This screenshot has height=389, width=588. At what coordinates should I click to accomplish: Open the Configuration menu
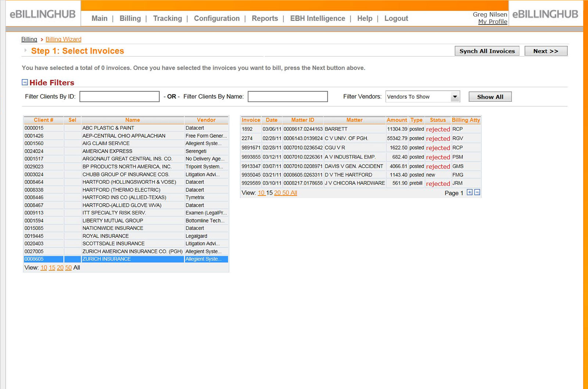[217, 18]
